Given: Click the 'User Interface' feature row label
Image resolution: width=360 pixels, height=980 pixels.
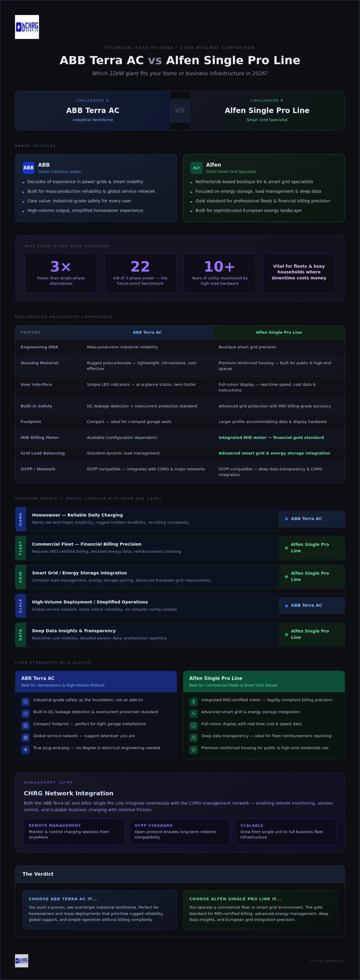Looking at the screenshot, I should coord(36,384).
